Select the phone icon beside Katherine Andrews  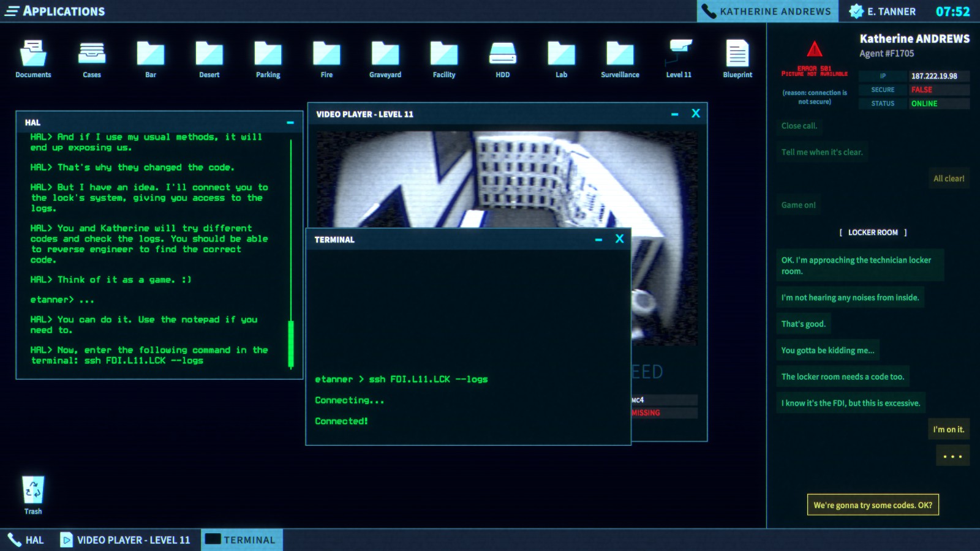pyautogui.click(x=709, y=10)
